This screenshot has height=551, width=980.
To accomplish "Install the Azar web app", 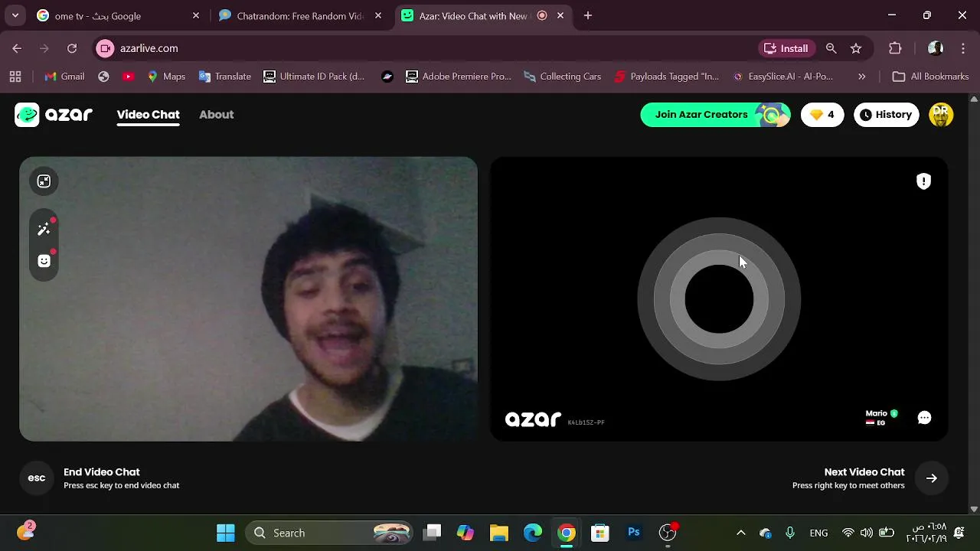I will (x=786, y=48).
